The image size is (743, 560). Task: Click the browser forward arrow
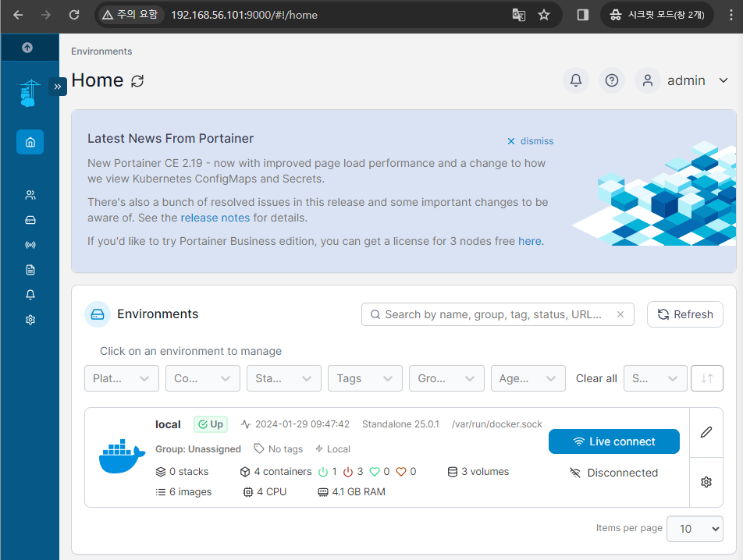(x=46, y=15)
